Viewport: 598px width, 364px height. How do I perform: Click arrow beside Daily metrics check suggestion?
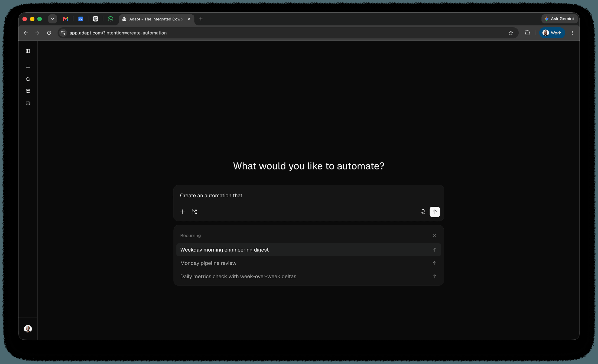pos(435,276)
